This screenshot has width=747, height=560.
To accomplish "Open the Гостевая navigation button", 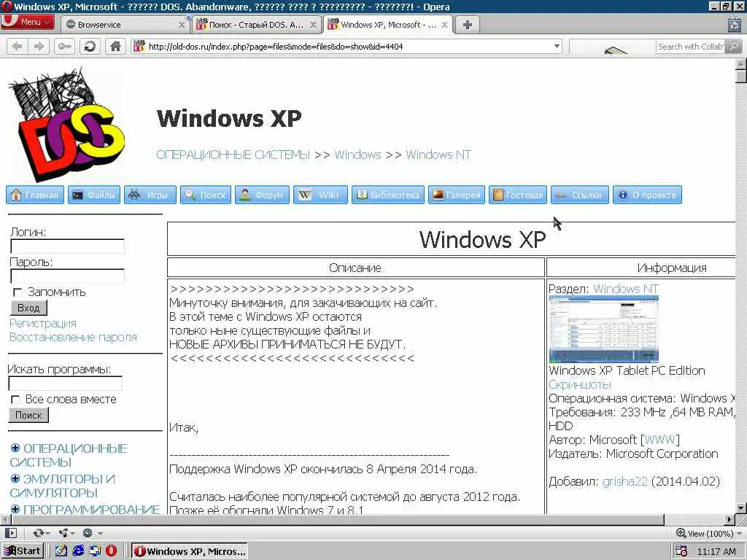I will click(518, 195).
